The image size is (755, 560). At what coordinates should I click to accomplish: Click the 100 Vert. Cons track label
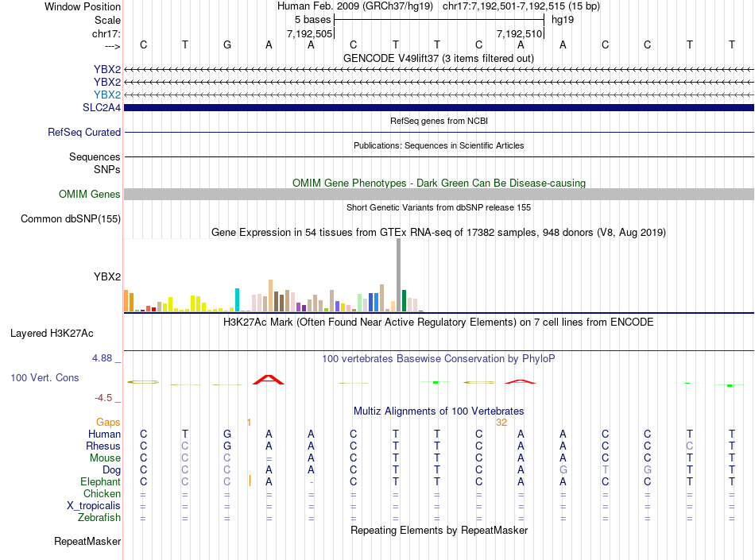pyautogui.click(x=45, y=377)
